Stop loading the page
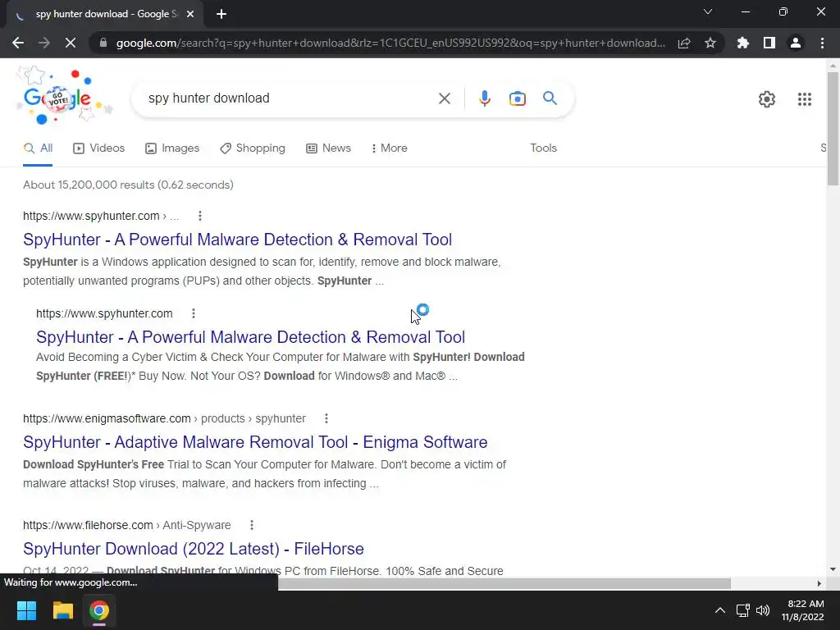This screenshot has height=630, width=840. 71,43
